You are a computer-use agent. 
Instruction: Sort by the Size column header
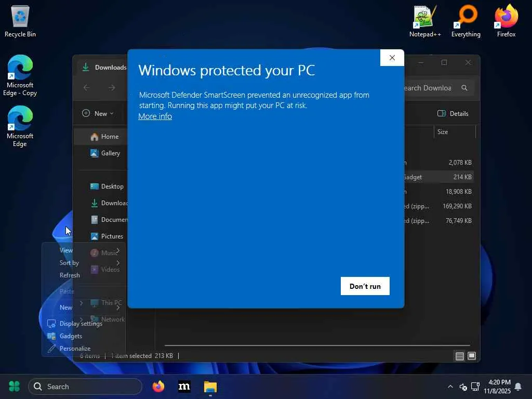click(x=455, y=131)
